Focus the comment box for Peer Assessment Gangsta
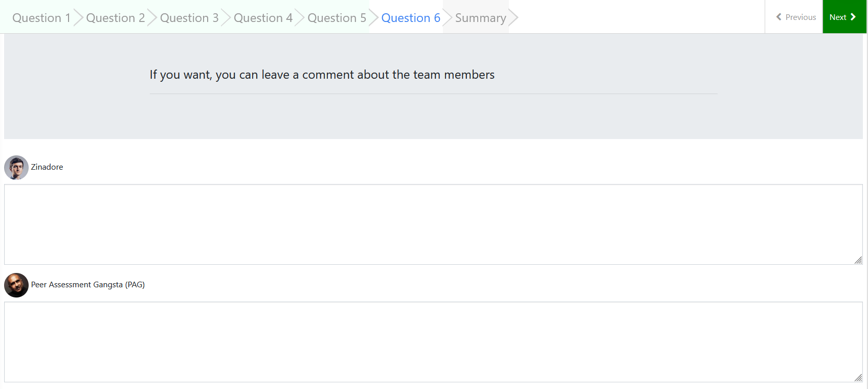The width and height of the screenshot is (868, 389). click(x=433, y=342)
